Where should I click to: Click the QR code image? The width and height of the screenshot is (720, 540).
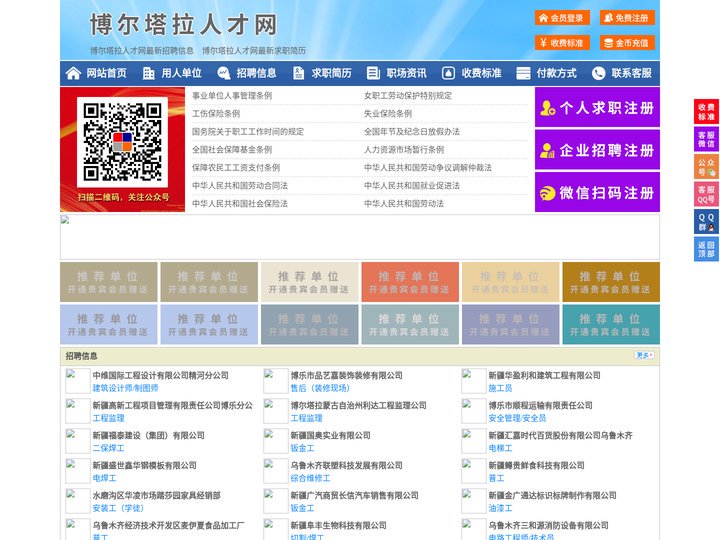(x=122, y=142)
